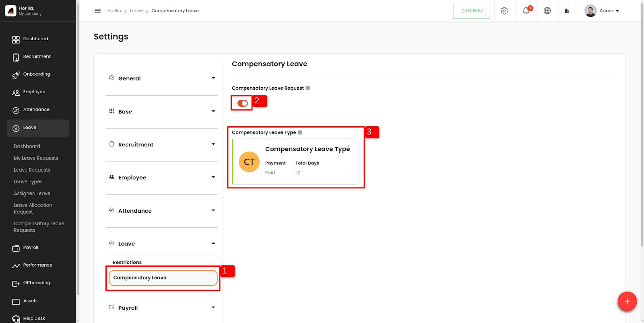Go to Leave Types in sidebar
This screenshot has width=644, height=323.
28,182
